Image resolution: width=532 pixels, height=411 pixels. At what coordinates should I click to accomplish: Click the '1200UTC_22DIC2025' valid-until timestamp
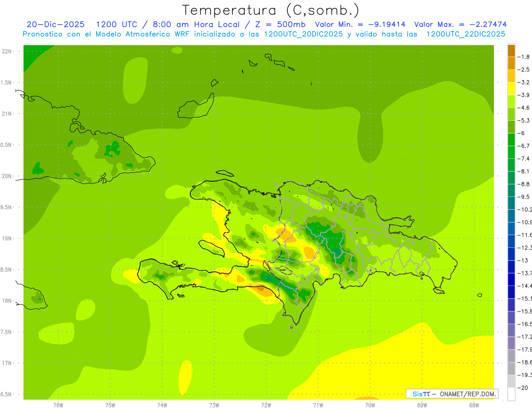pyautogui.click(x=465, y=34)
